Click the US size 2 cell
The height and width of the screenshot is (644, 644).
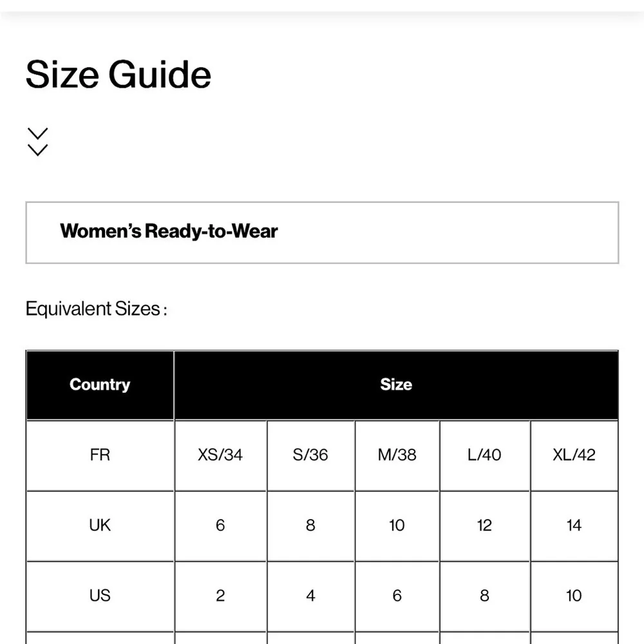pyautogui.click(x=220, y=596)
